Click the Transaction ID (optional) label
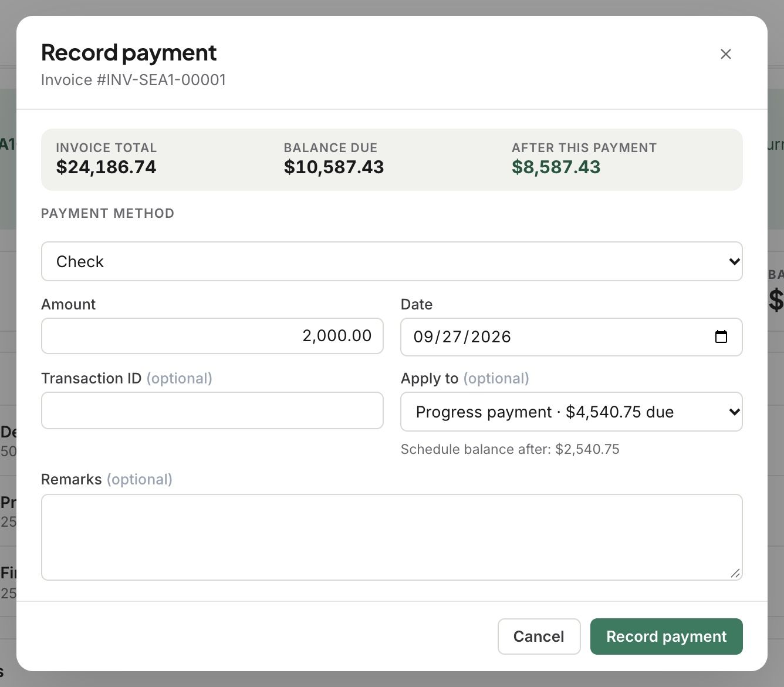The width and height of the screenshot is (784, 687). coord(127,378)
